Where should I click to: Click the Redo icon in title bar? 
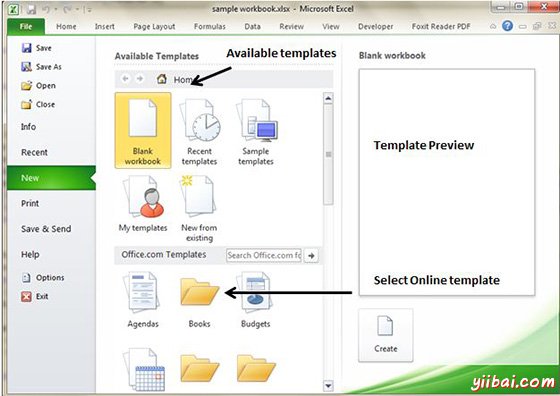(67, 9)
